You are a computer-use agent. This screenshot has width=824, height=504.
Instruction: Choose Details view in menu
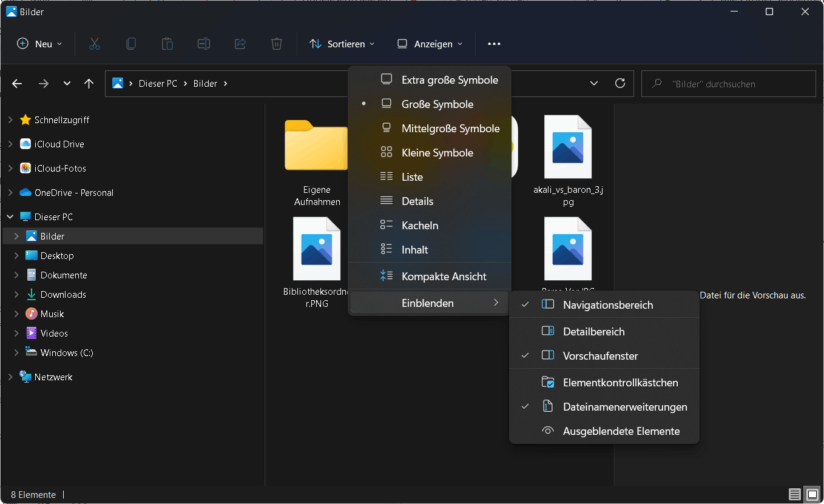pyautogui.click(x=430, y=201)
